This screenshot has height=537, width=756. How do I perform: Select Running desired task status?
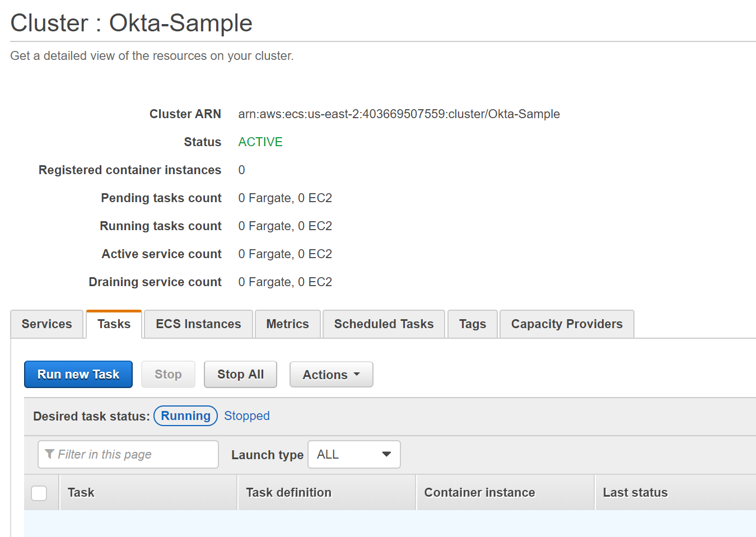tap(185, 415)
